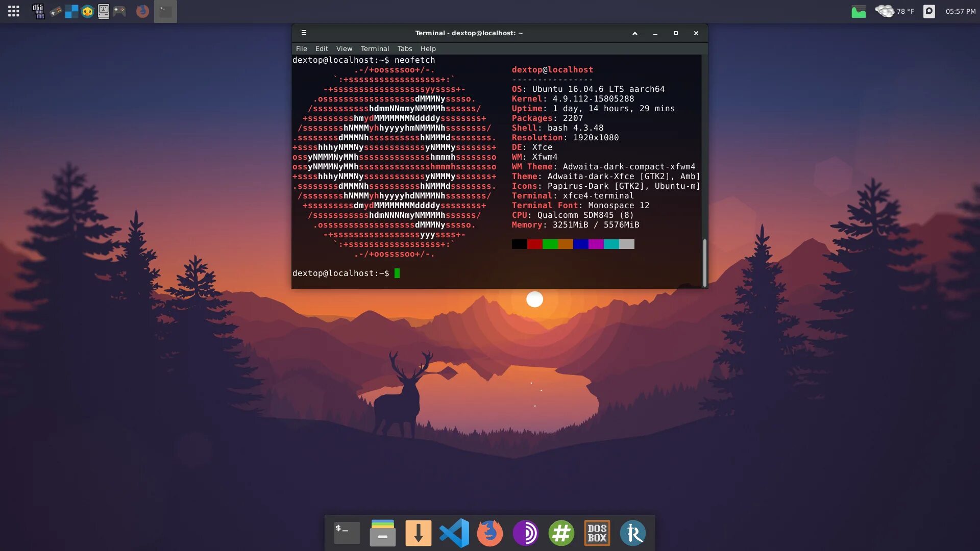Launch DOSBox from the dock
The image size is (980, 551).
(597, 533)
